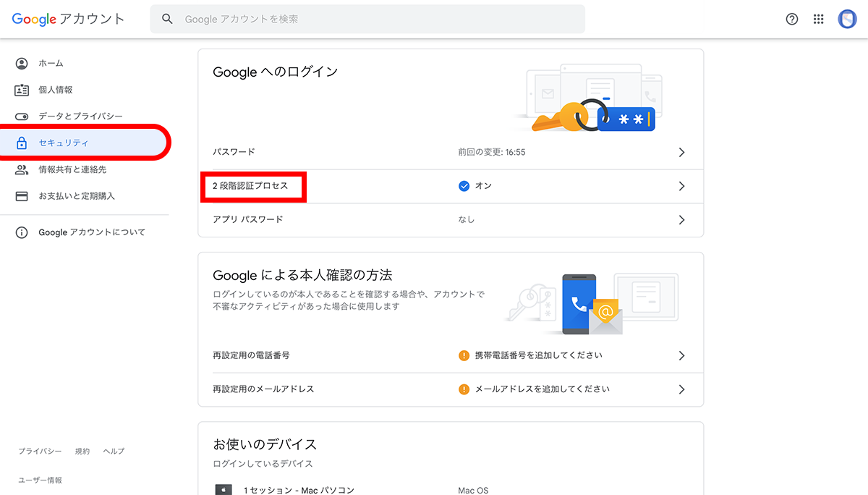Open the パスワード setting
Viewport: 868px width, 495px height.
(x=451, y=153)
